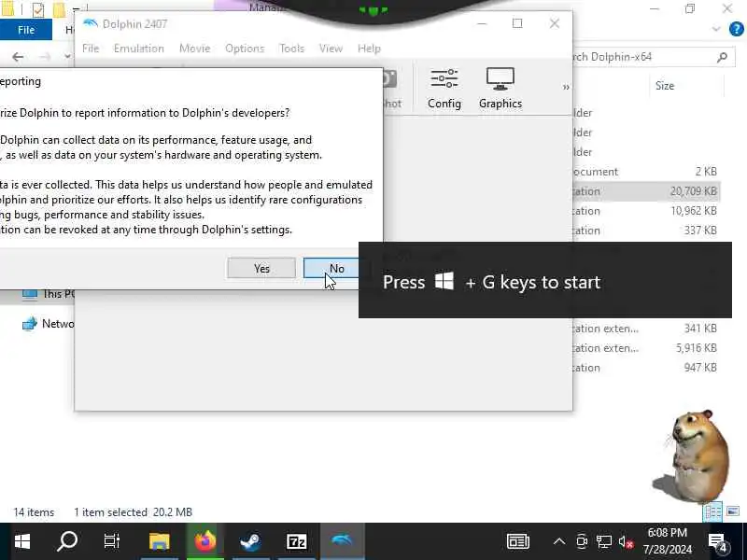Open File Explorer recent locations dropdown
This screenshot has height=560, width=747.
tap(67, 57)
